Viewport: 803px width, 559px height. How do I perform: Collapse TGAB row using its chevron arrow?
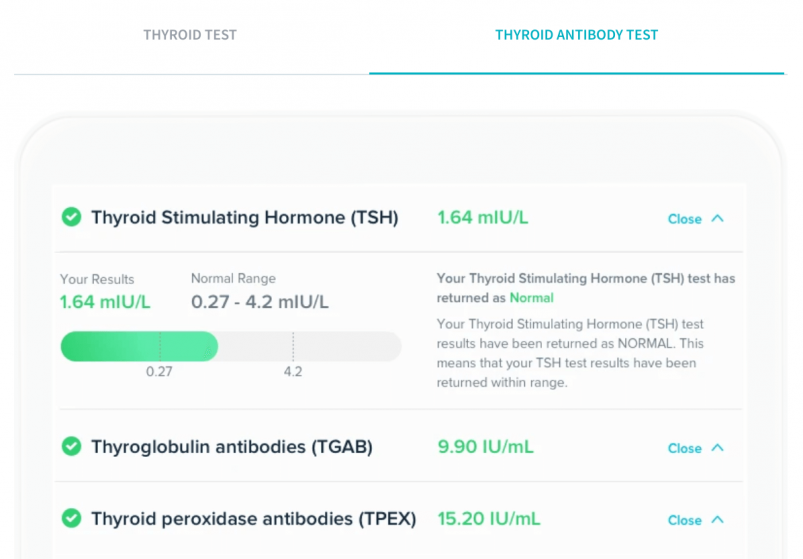point(717,448)
